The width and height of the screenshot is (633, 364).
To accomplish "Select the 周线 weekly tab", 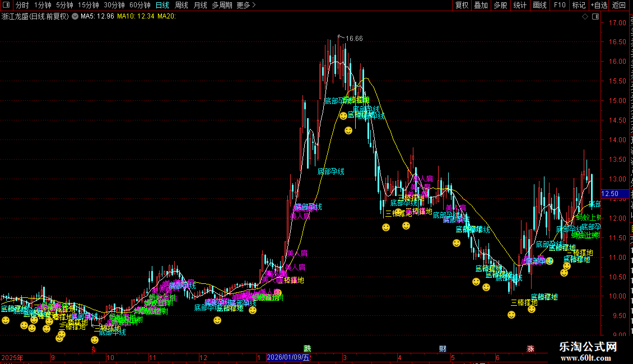I will coord(181,5).
